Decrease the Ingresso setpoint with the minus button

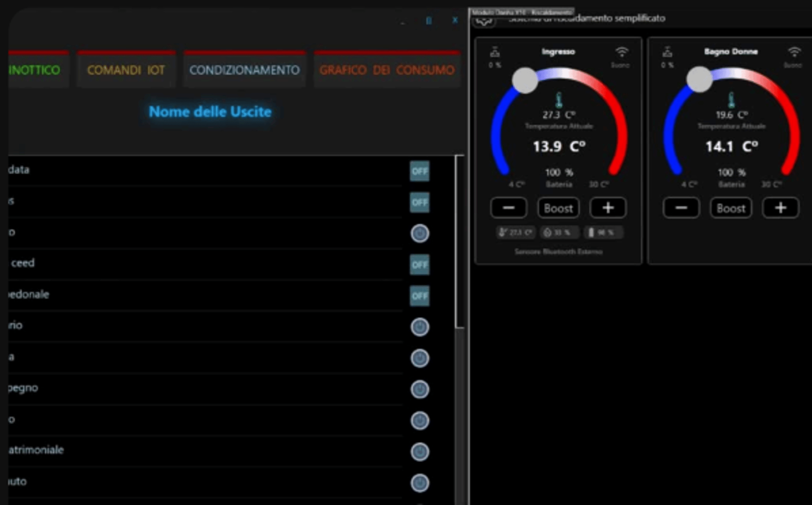coord(509,208)
